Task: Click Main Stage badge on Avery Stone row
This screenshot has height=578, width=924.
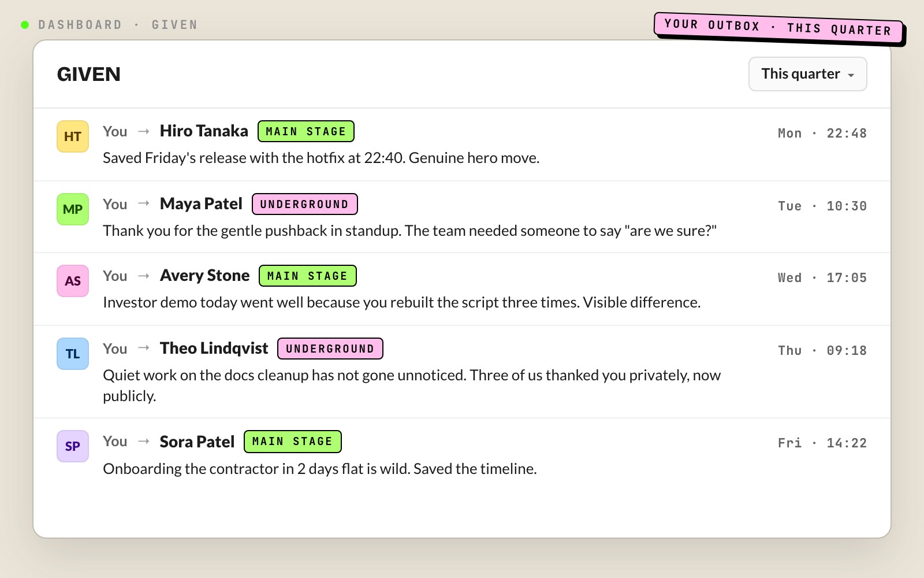Action: 308,276
